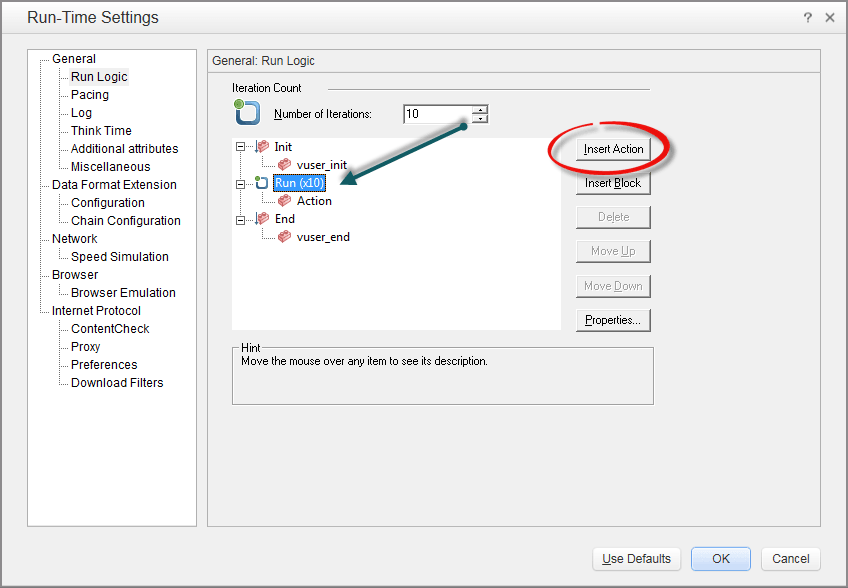Increase iterations with the up arrow
848x588 pixels.
[x=480, y=109]
